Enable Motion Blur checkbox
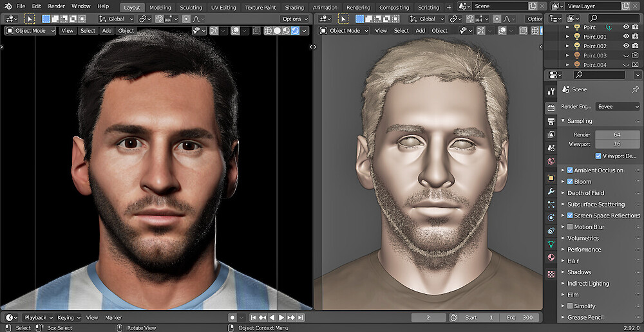Viewport: 644px width, 332px height. tap(570, 226)
